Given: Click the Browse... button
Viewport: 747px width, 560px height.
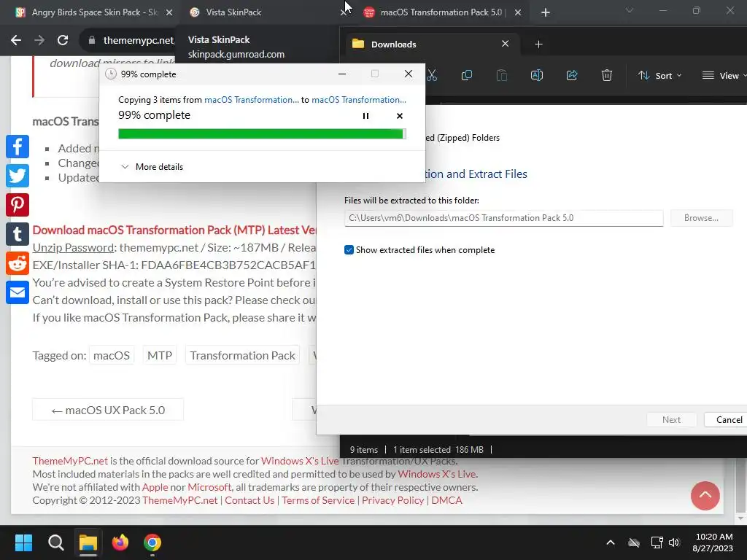Looking at the screenshot, I should [x=701, y=218].
